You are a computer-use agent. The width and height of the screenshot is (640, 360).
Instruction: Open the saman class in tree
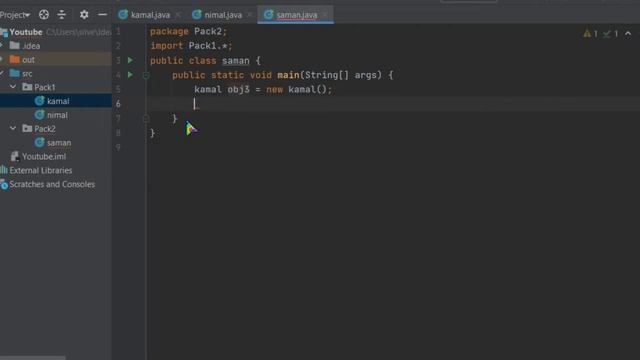point(59,143)
